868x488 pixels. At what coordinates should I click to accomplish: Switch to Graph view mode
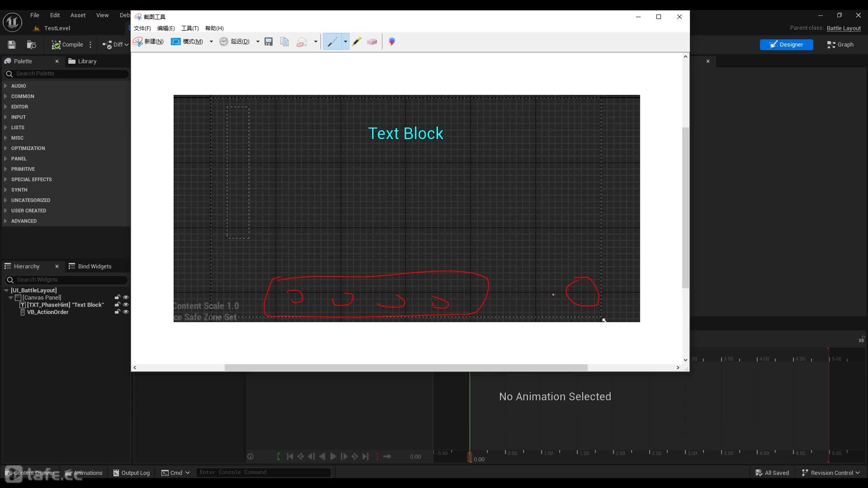point(841,44)
